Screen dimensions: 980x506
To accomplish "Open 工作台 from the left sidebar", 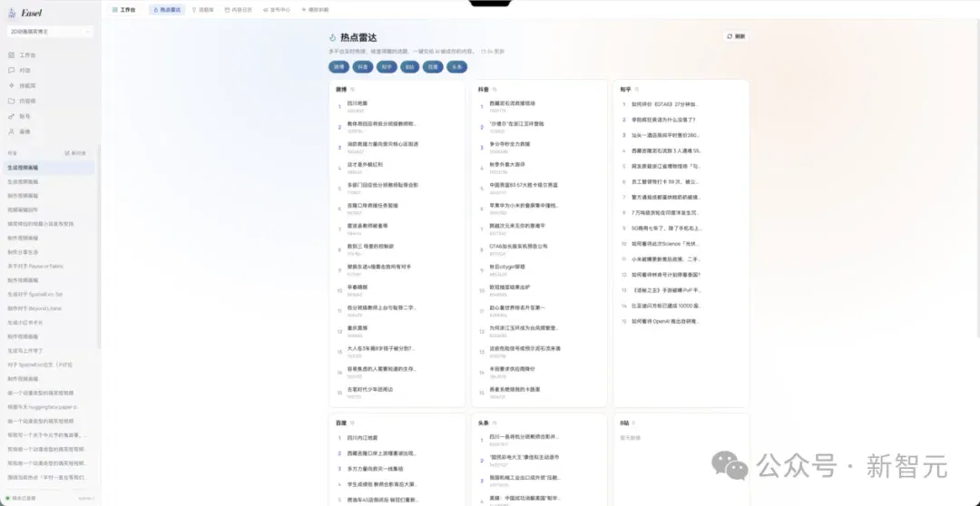I will coord(23,55).
